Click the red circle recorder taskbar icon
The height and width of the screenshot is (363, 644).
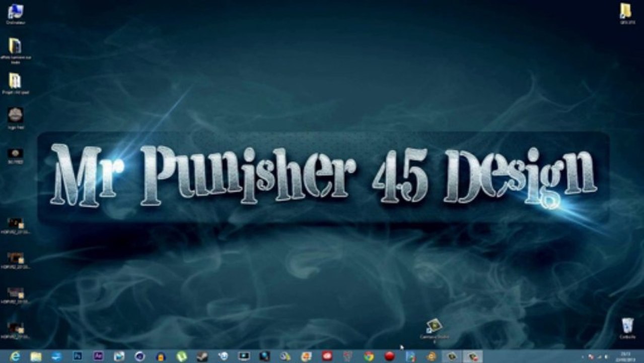click(389, 356)
